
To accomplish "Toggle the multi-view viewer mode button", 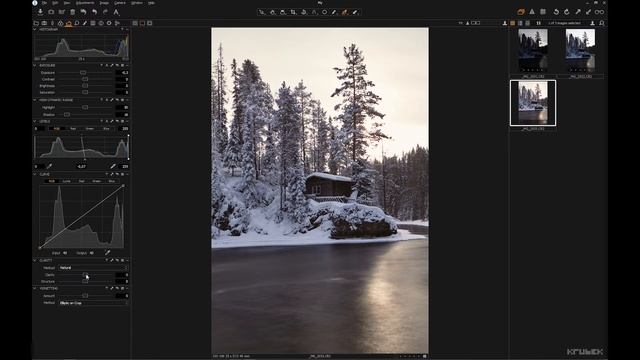I will click(x=142, y=23).
